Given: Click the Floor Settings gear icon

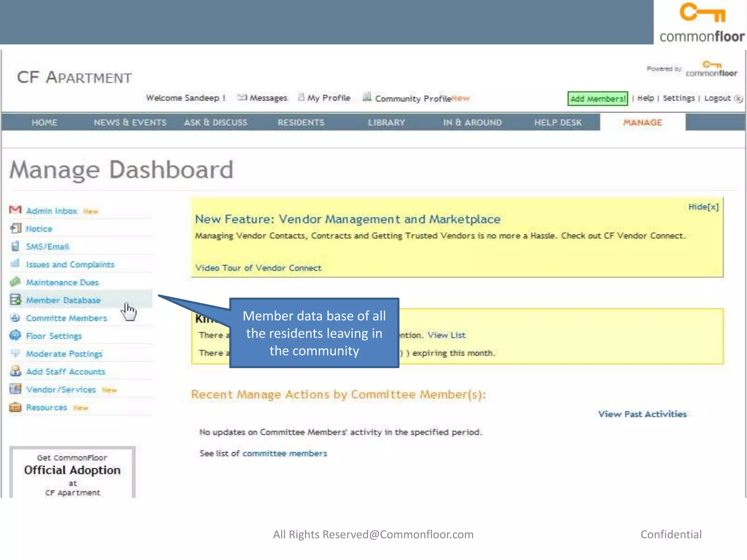Looking at the screenshot, I should [15, 335].
